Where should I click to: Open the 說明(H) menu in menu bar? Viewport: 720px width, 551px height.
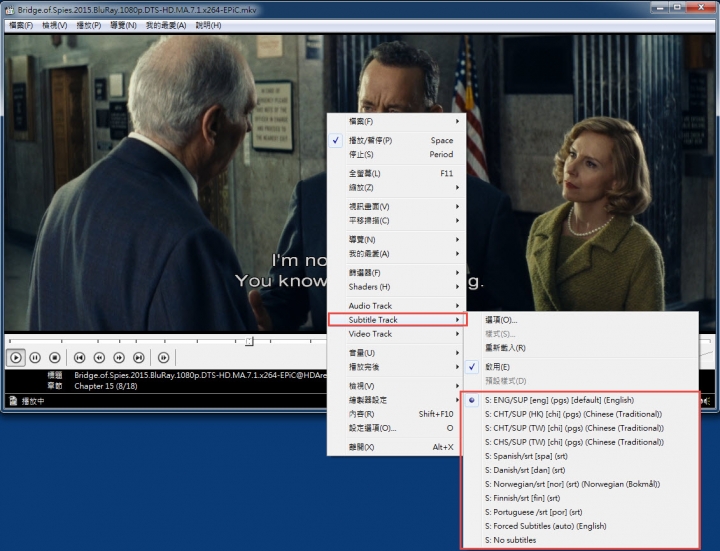tap(208, 25)
